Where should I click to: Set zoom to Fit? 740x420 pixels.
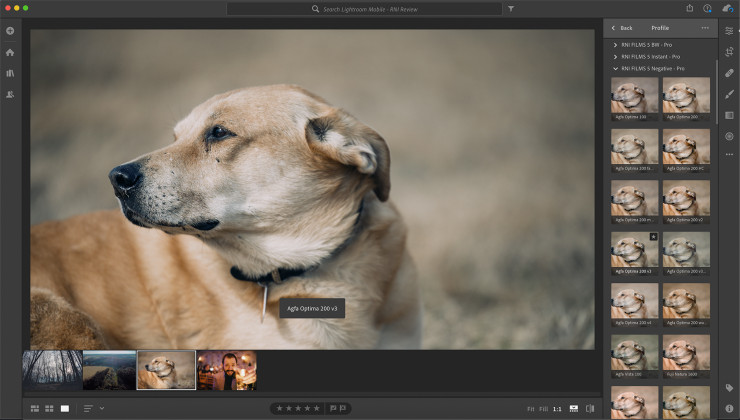pos(530,409)
